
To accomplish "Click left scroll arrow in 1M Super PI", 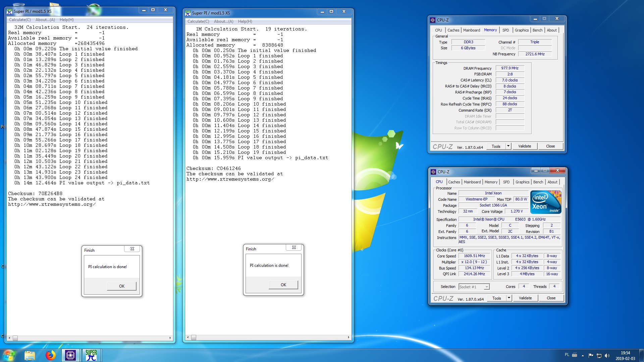I will pyautogui.click(x=188, y=338).
